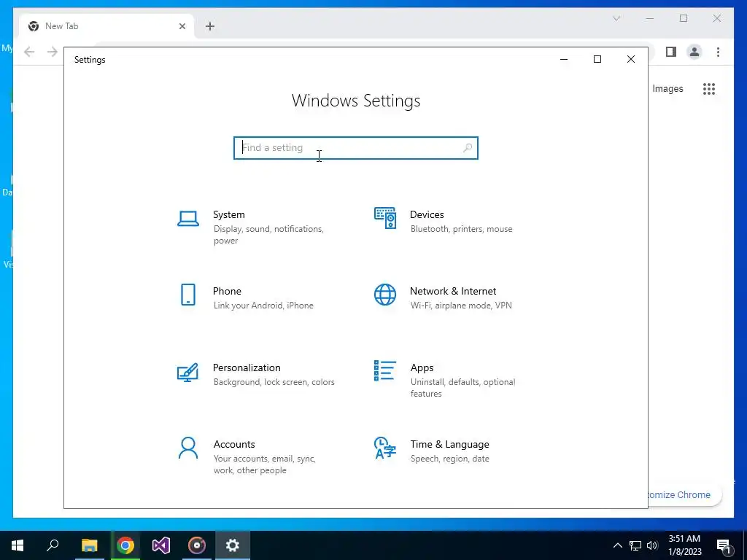
Task: Close the Settings window
Action: [x=631, y=59]
